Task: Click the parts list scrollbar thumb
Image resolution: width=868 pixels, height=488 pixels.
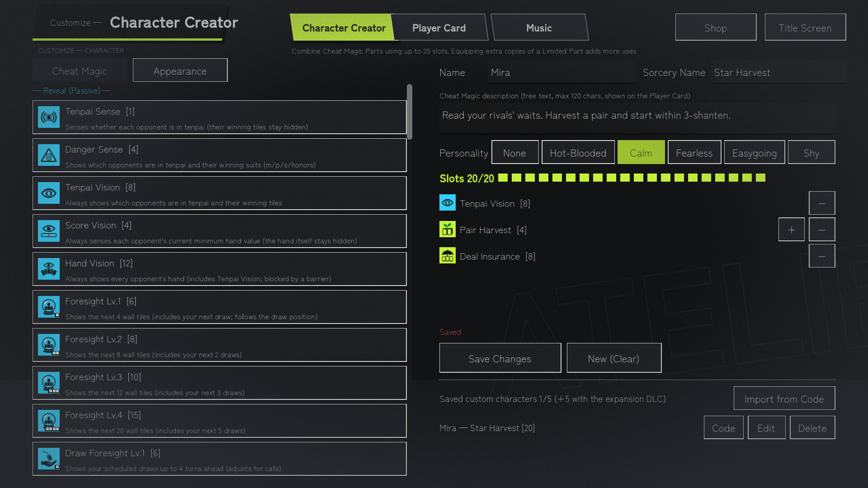Action: pyautogui.click(x=410, y=112)
